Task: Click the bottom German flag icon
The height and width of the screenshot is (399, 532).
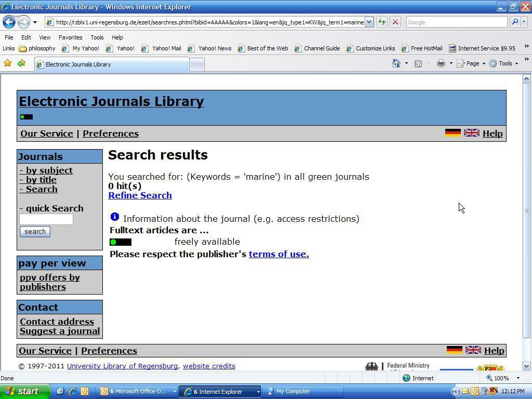Action: pyautogui.click(x=455, y=350)
